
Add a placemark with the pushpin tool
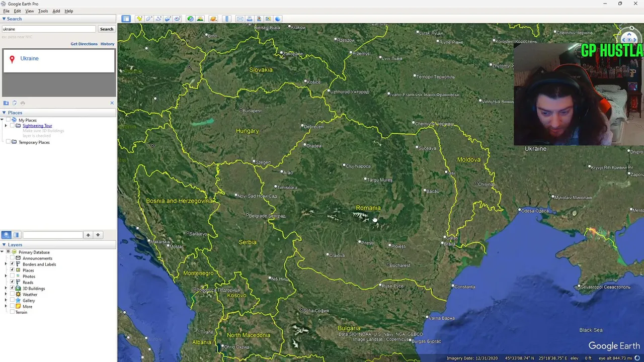click(x=139, y=19)
